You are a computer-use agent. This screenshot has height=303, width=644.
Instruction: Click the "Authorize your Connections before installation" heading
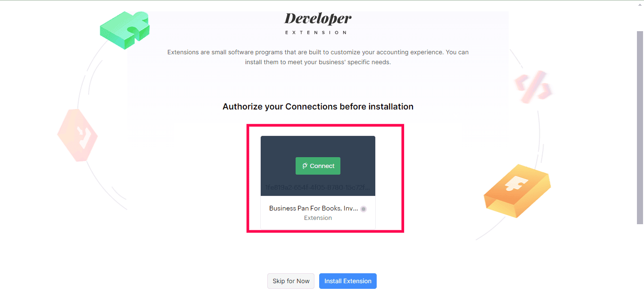pos(318,107)
